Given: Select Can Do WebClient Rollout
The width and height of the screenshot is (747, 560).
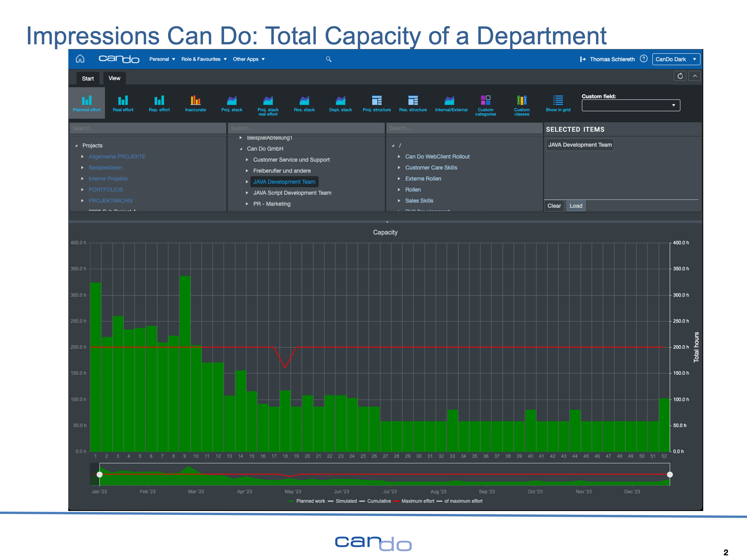Looking at the screenshot, I should click(x=437, y=157).
